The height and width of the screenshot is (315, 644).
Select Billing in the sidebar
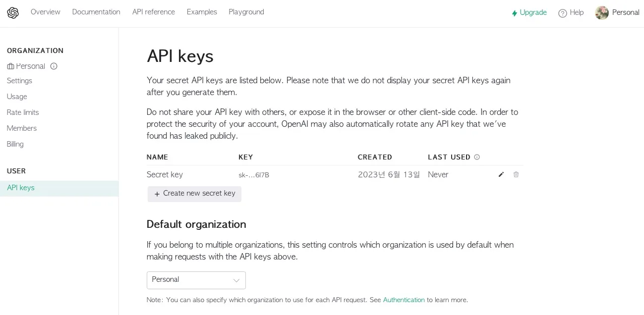pos(15,144)
